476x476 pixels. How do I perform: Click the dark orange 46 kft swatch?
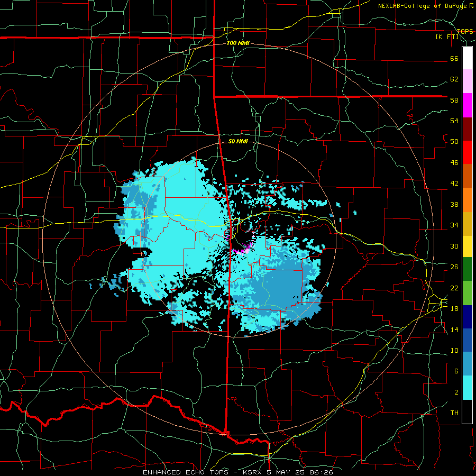[467, 176]
